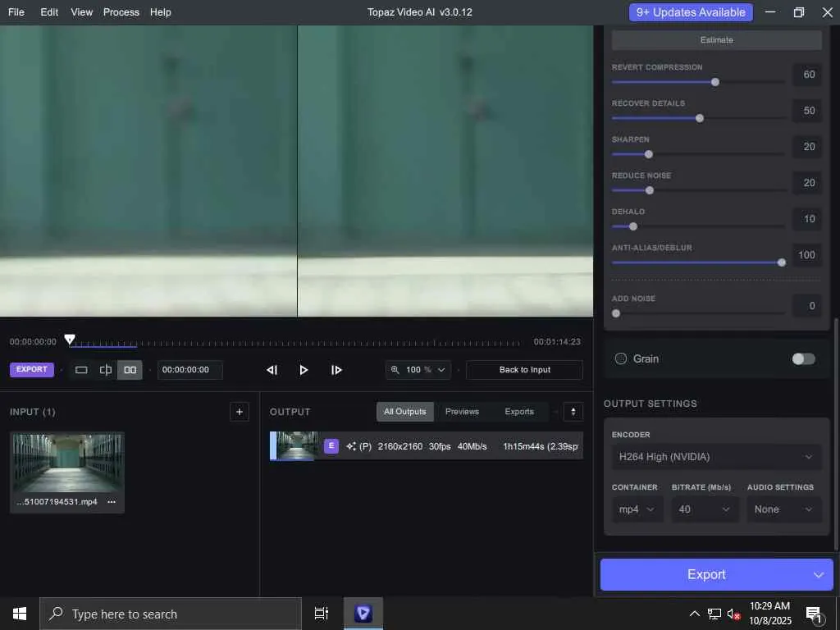Adjust the Recover Details slider

[x=699, y=118]
